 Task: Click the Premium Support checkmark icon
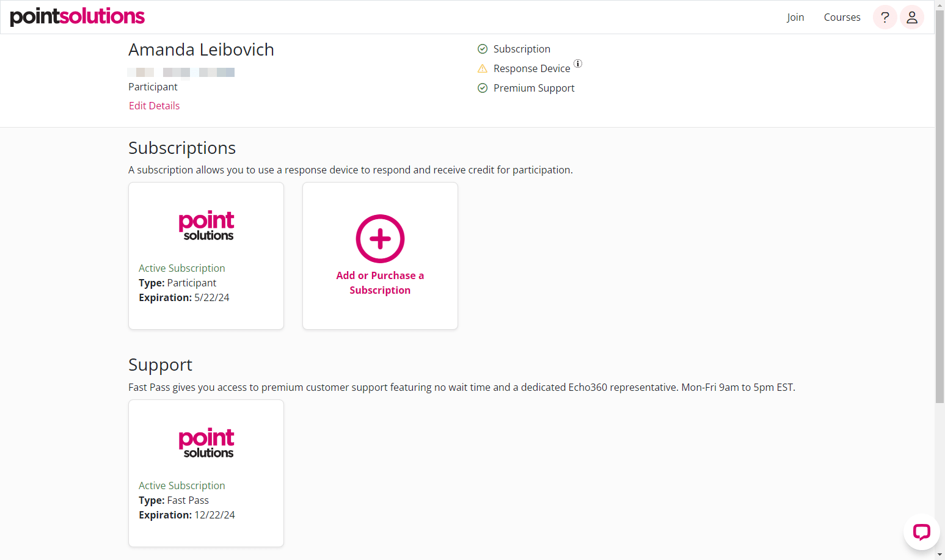tap(483, 87)
